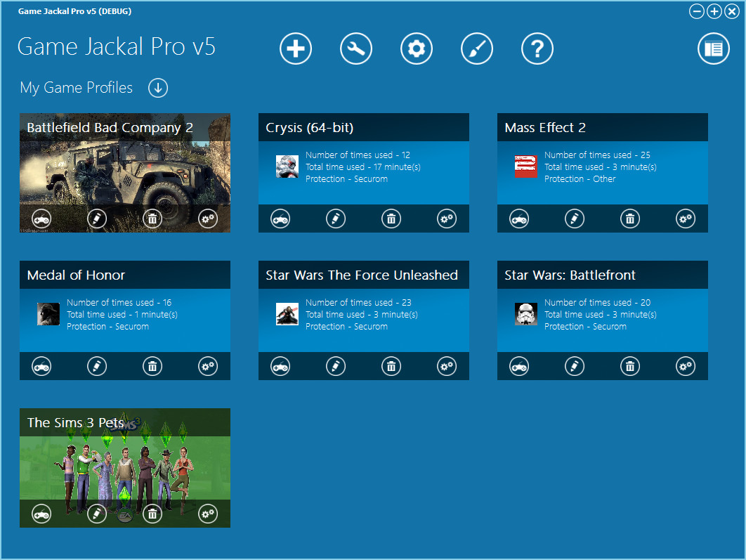The height and width of the screenshot is (560, 746).
Task: Delete The Sims 3 Pets profile
Action: pyautogui.click(x=152, y=514)
